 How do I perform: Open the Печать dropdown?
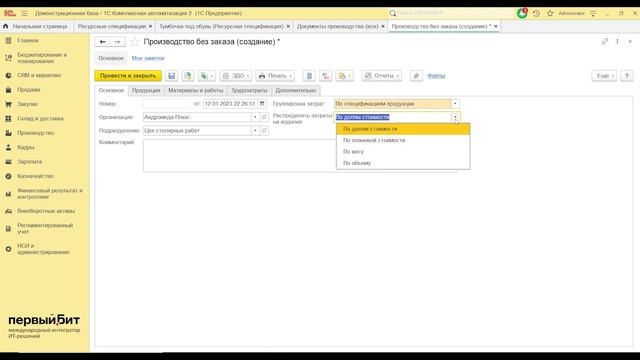click(x=275, y=76)
